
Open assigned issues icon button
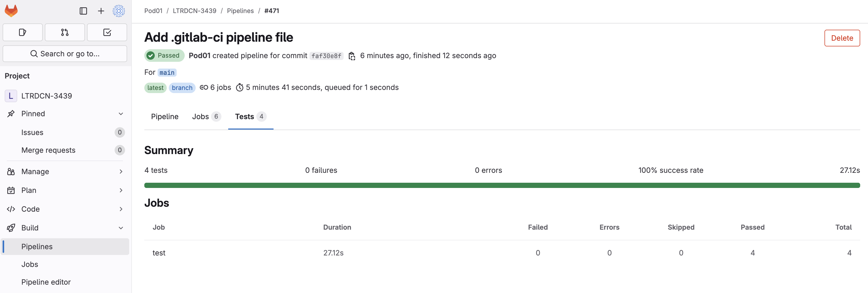point(23,32)
